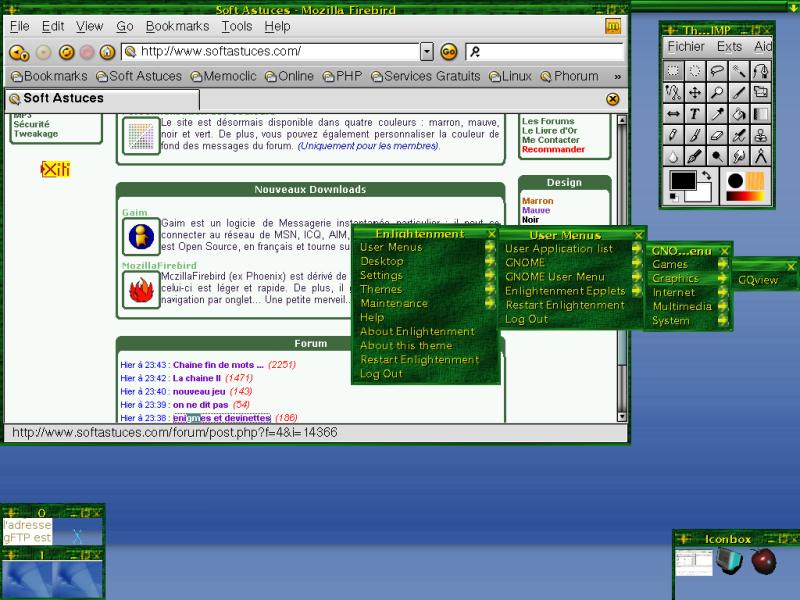Open the Fichier menu in GIMP
800x600 pixels.
(x=686, y=46)
